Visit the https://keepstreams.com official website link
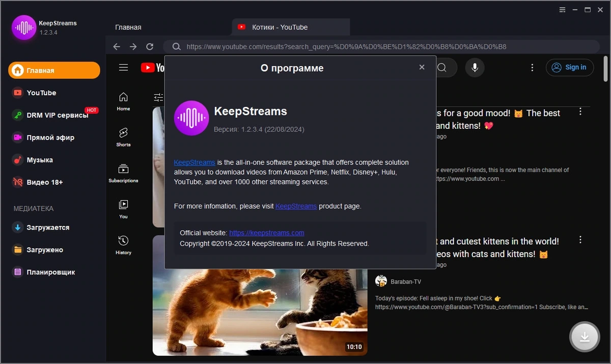Viewport: 611px width, 364px height. coord(267,233)
